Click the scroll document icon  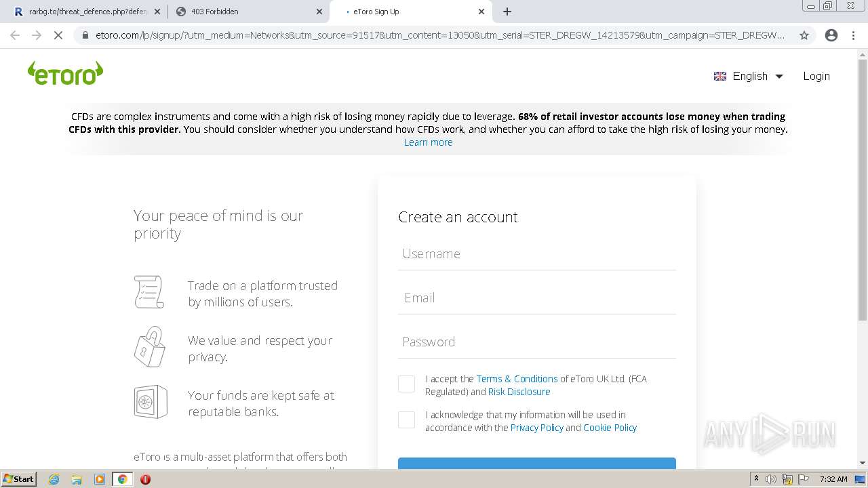[149, 292]
